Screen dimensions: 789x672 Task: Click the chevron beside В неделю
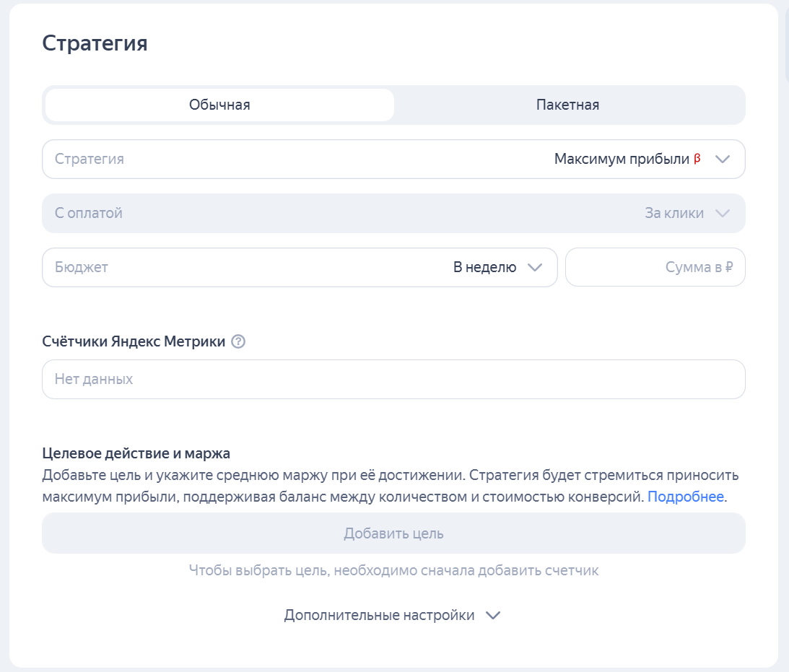535,267
